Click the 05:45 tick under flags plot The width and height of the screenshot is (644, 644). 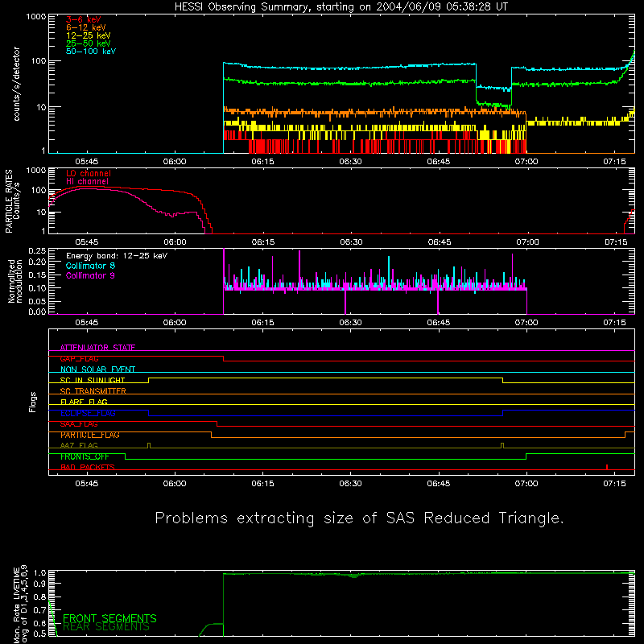click(87, 484)
